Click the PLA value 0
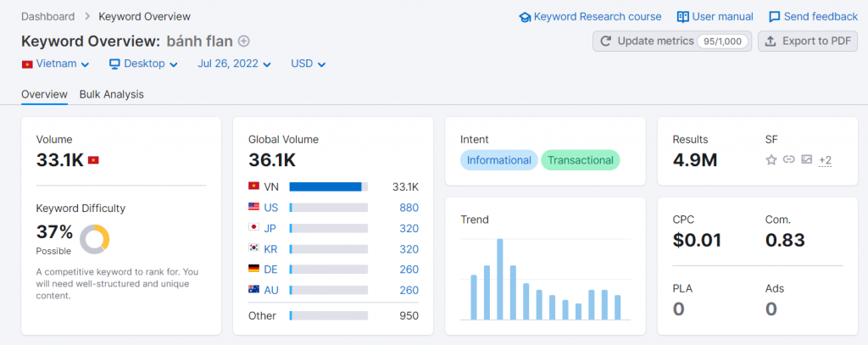 [679, 309]
